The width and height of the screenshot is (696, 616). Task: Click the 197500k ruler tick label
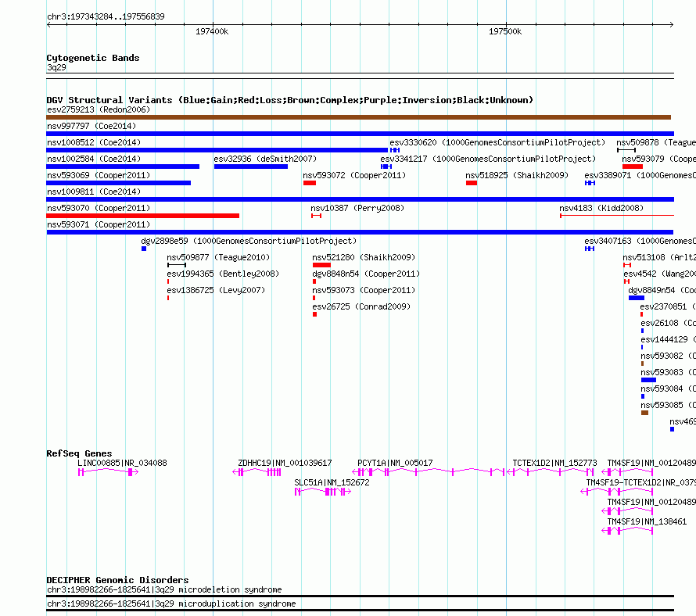pos(505,31)
